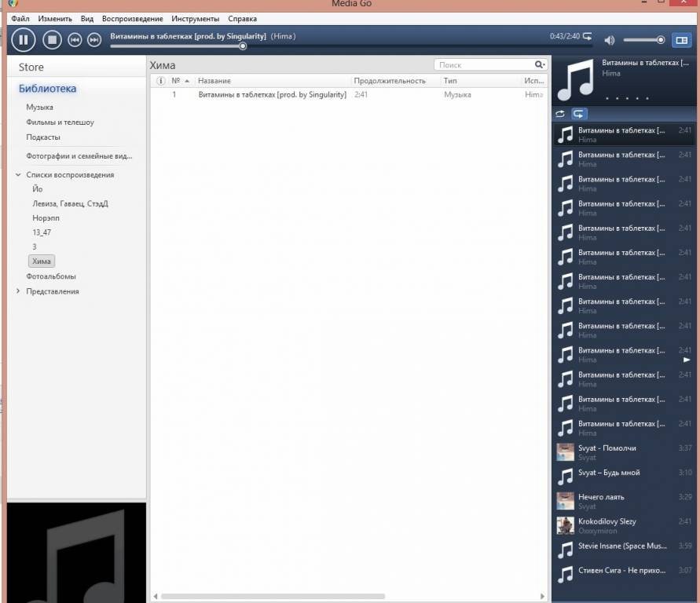
Task: Select Подкасты in the library
Action: coord(43,137)
